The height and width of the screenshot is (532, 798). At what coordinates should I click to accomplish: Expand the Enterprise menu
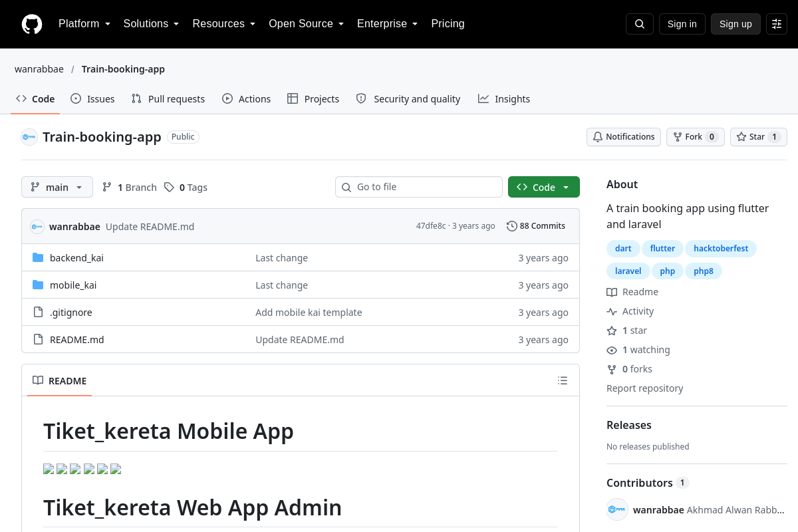pos(388,24)
